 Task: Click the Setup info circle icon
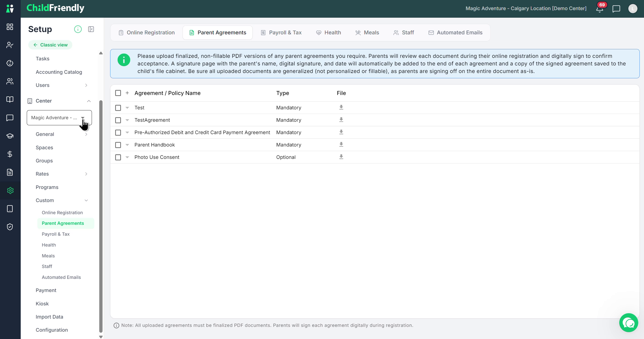[x=78, y=29]
